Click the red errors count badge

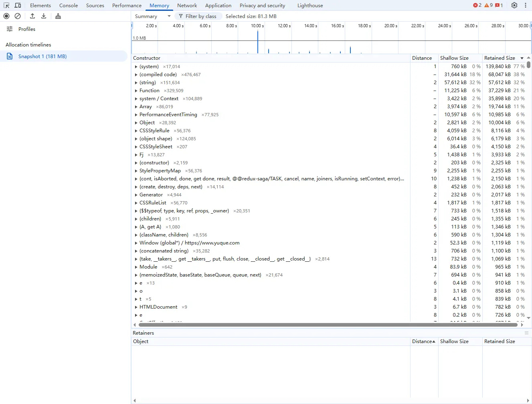point(477,5)
